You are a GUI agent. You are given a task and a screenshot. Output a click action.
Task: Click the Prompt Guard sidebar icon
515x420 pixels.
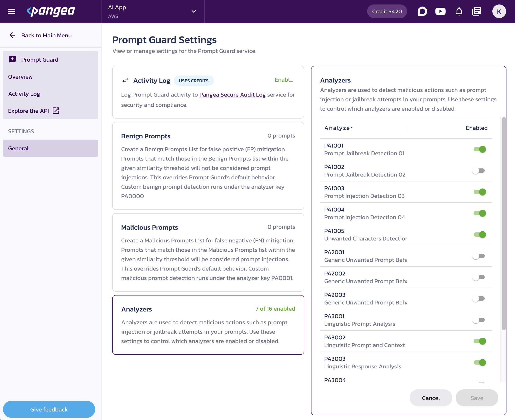click(x=12, y=59)
